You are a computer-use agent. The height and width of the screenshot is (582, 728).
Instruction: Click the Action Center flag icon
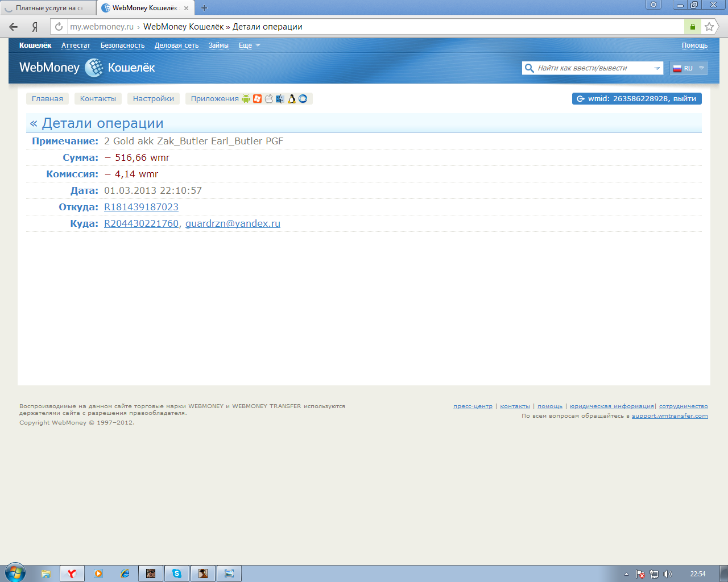(x=640, y=574)
